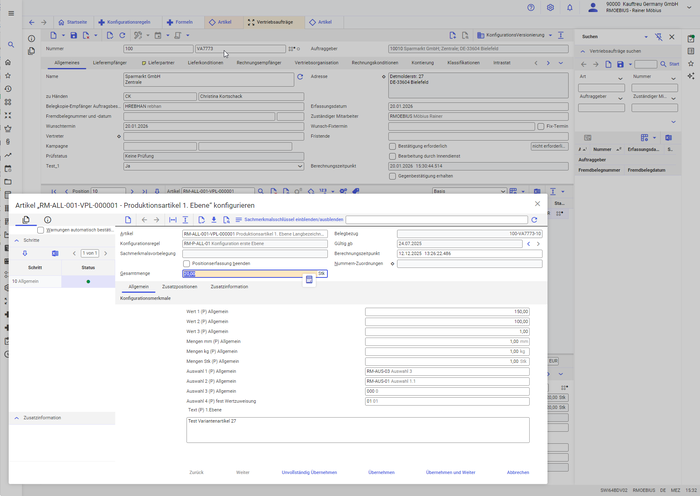700x496 pixels.
Task: Click the Excel export icon in Schritte panel
Action: 56,253
